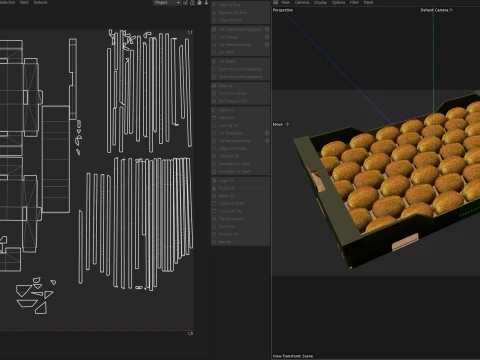Run UV Weld and Move

(x=237, y=45)
